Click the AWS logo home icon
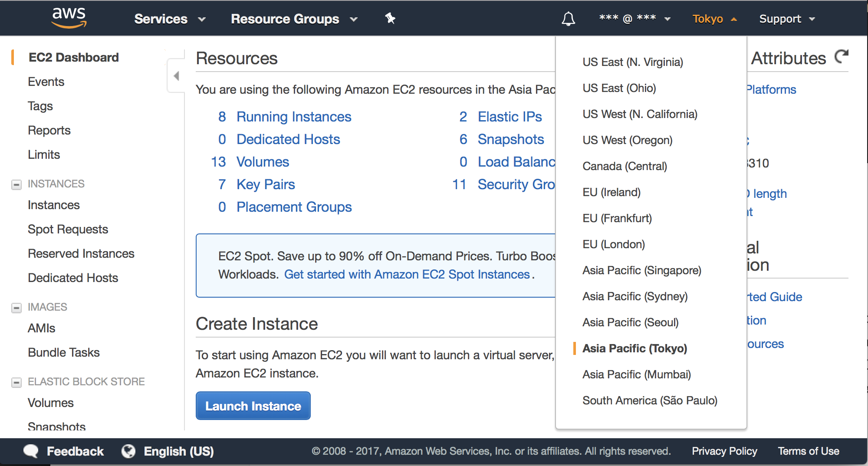The height and width of the screenshot is (466, 868). (x=69, y=18)
